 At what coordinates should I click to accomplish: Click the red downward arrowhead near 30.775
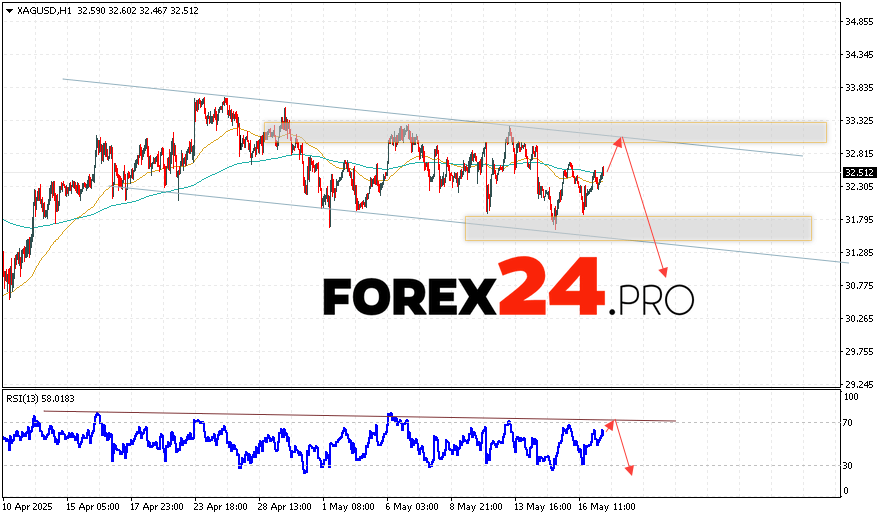663,273
